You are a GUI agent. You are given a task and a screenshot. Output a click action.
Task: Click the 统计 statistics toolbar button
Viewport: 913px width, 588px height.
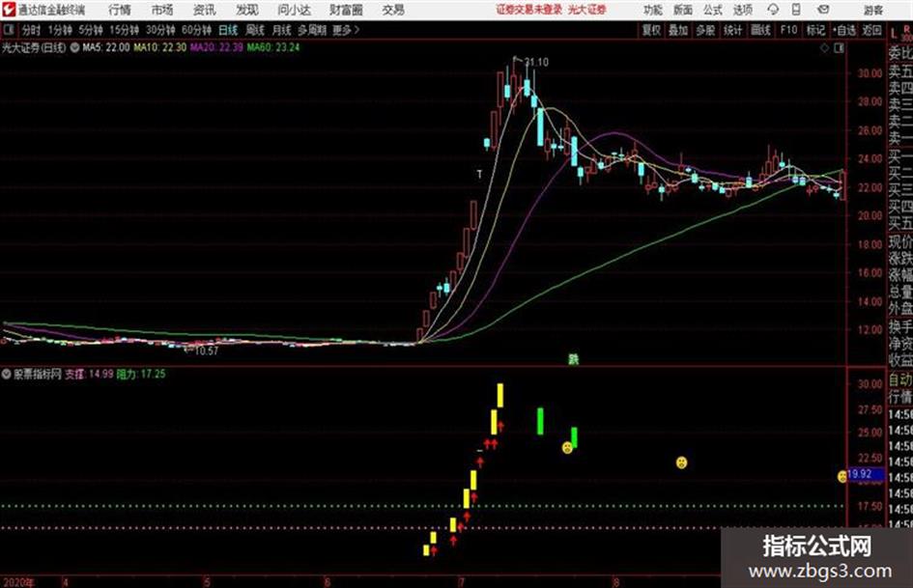pos(733,30)
